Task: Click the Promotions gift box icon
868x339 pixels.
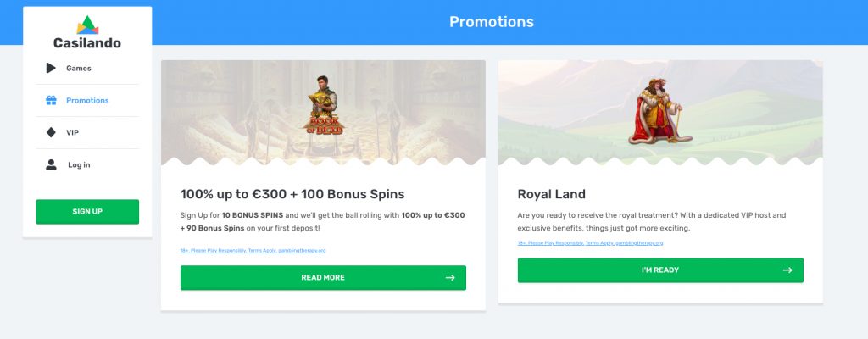Action: click(51, 100)
